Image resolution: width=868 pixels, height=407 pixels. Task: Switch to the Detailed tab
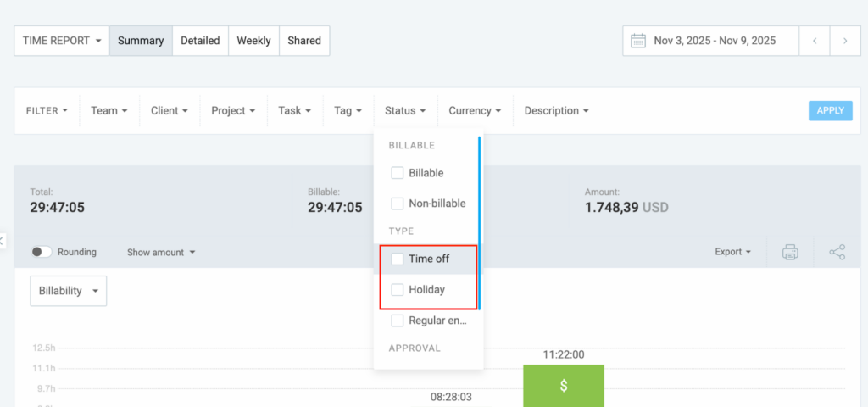[x=200, y=41]
